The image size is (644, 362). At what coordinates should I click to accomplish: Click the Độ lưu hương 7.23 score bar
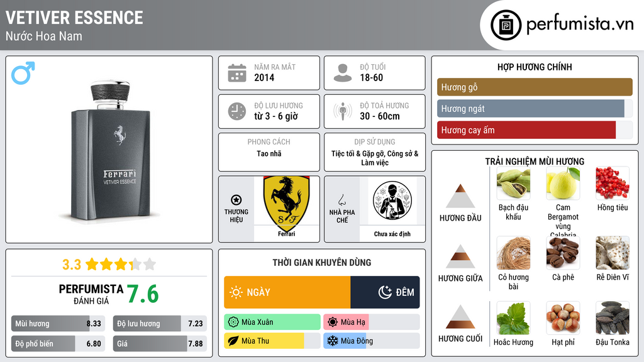coord(160,324)
